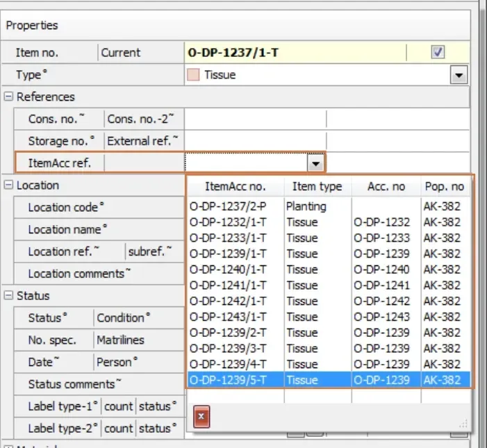Select row O-DP-1242/1-T
Screen dimensions: 487x448
point(329,301)
